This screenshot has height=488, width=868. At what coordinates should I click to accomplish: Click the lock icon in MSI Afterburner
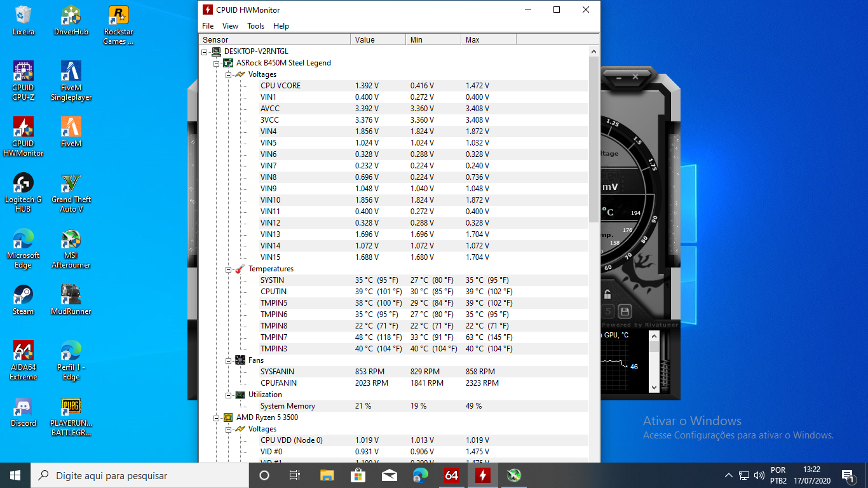click(x=607, y=294)
